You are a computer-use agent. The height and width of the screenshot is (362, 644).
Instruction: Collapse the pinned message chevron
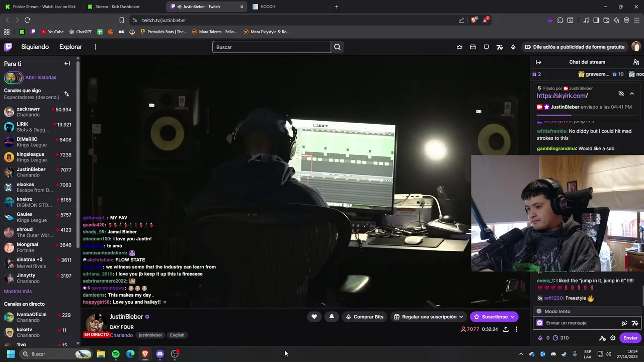tap(632, 94)
